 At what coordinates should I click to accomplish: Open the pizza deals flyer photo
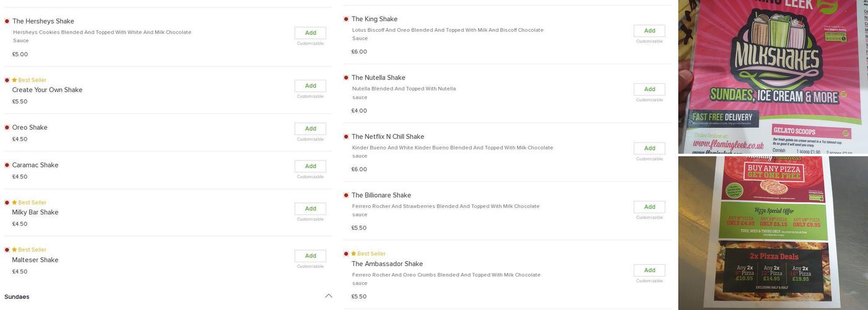[773, 233]
